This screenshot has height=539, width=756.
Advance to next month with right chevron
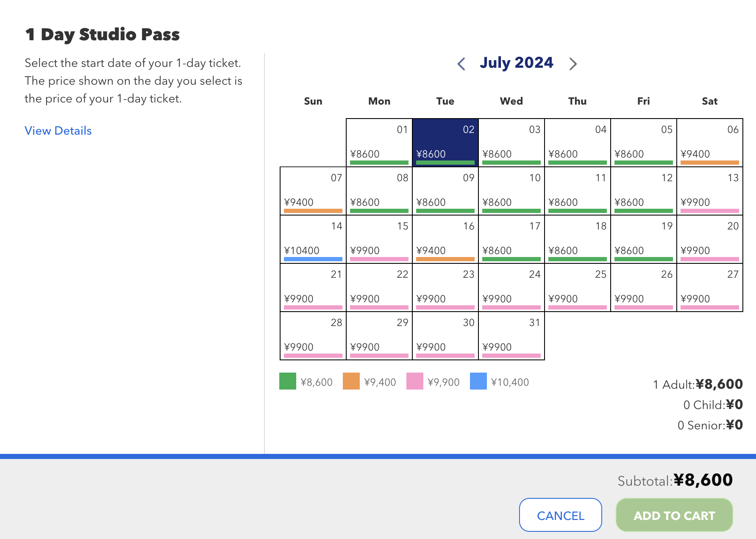[573, 64]
